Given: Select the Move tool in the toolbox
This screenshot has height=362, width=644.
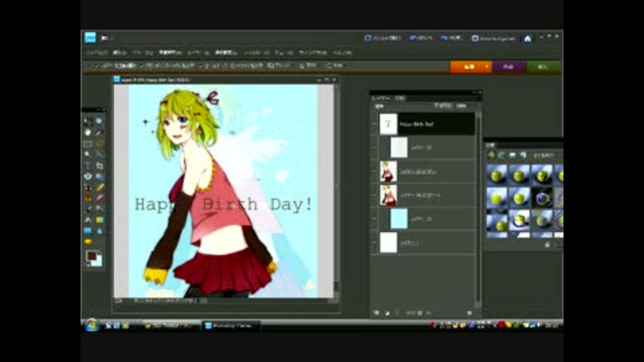Looking at the screenshot, I should 87,121.
